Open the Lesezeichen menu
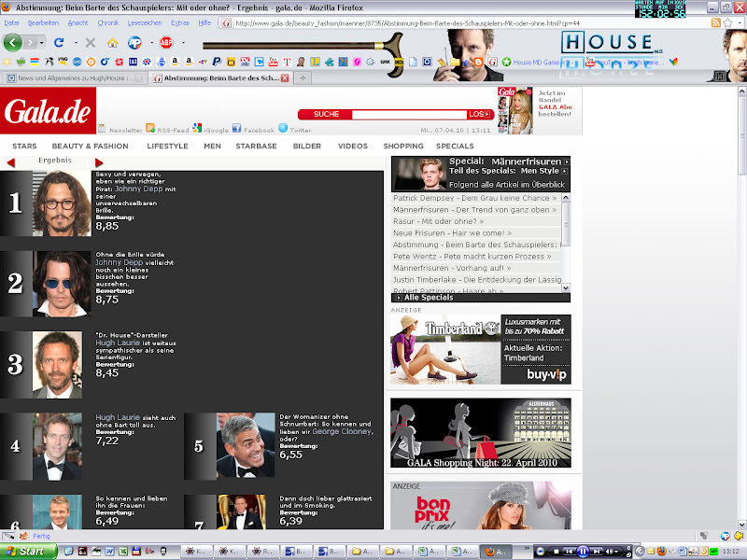This screenshot has height=560, width=747. pyautogui.click(x=145, y=22)
